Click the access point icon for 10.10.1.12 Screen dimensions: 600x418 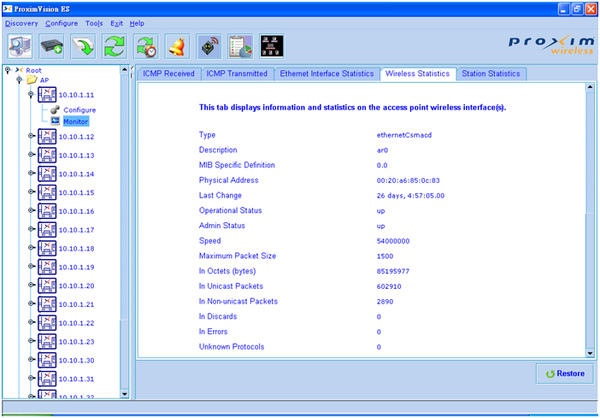click(x=47, y=137)
